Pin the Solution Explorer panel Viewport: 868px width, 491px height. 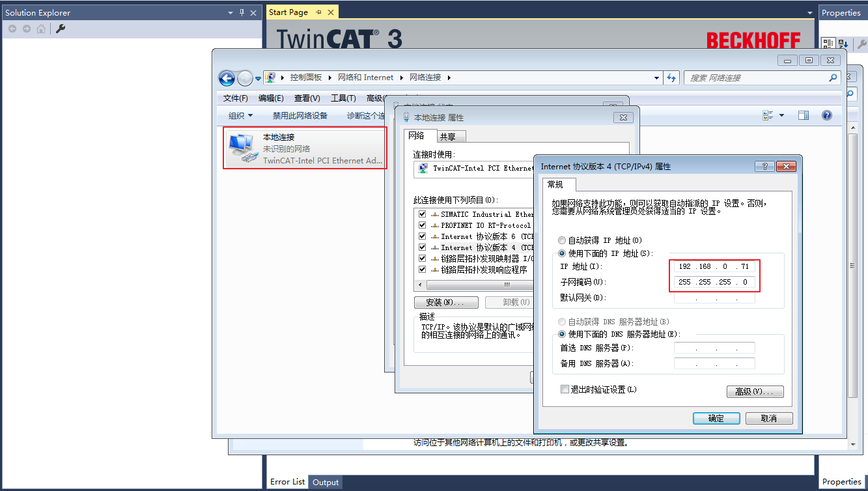pos(242,12)
